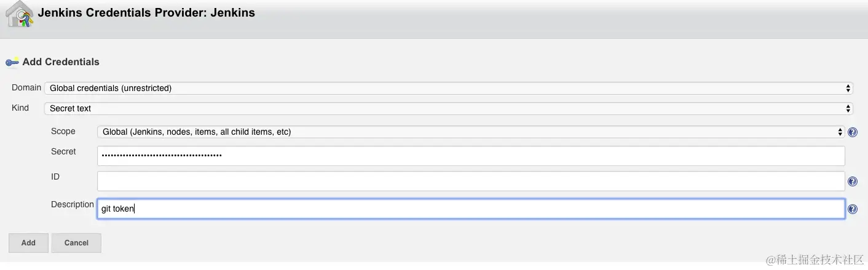
Task: Click the Secret label
Action: pyautogui.click(x=63, y=151)
